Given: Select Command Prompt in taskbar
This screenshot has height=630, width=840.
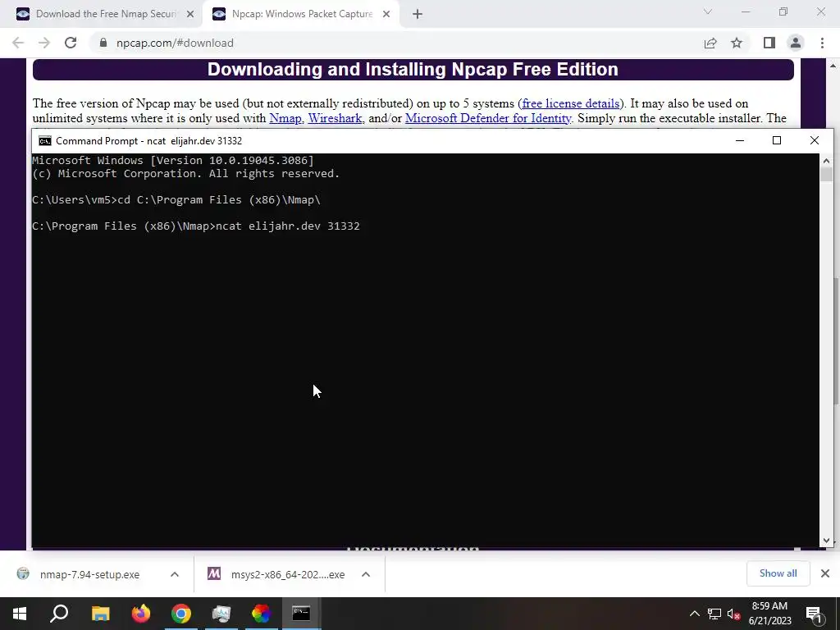Looking at the screenshot, I should 301,614.
